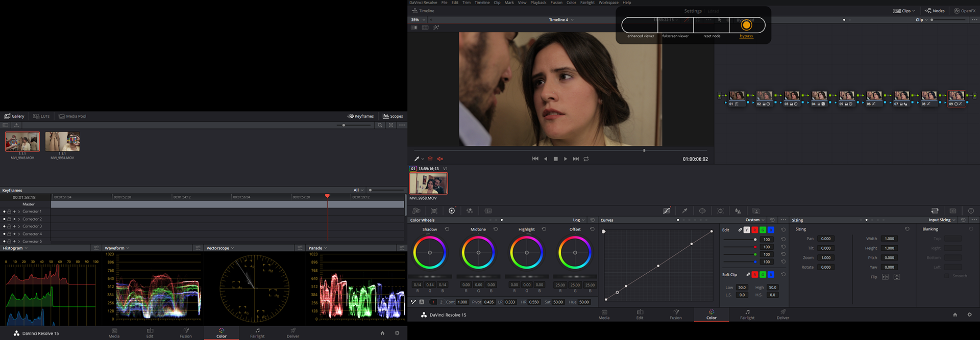Open the Waveform scope type dropdown
Screen dimensions: 980x340
(x=117, y=248)
